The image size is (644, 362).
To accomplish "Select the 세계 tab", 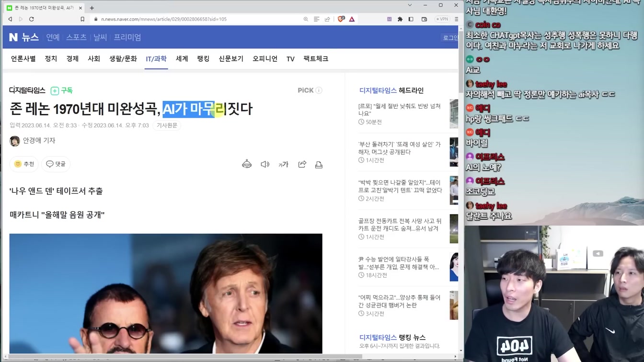I will 182,58.
